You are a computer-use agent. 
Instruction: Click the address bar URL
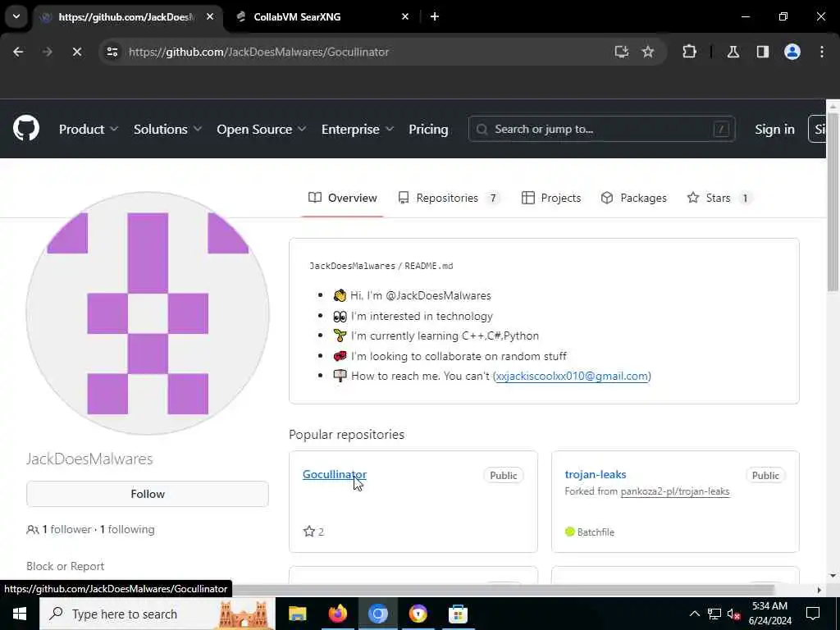[x=258, y=52]
